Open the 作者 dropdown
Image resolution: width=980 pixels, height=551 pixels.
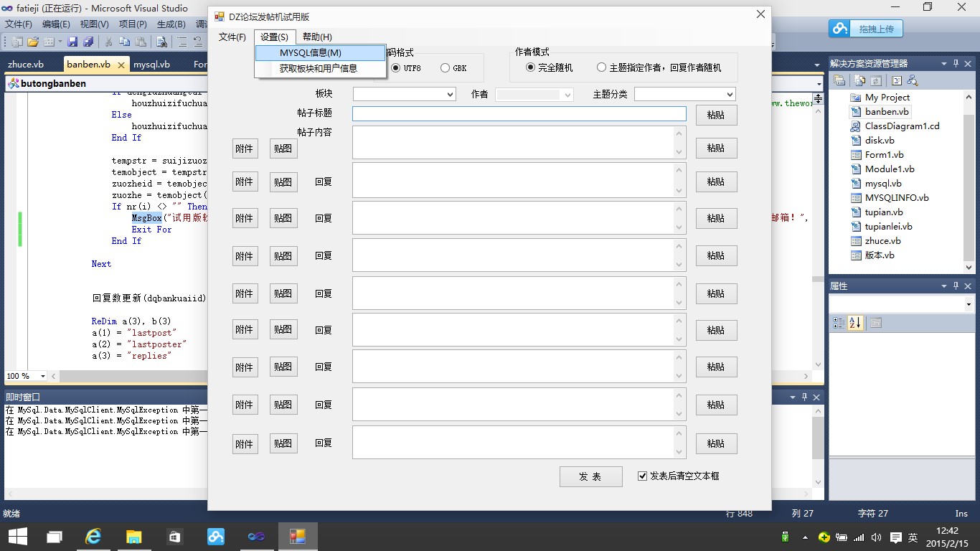tap(534, 94)
